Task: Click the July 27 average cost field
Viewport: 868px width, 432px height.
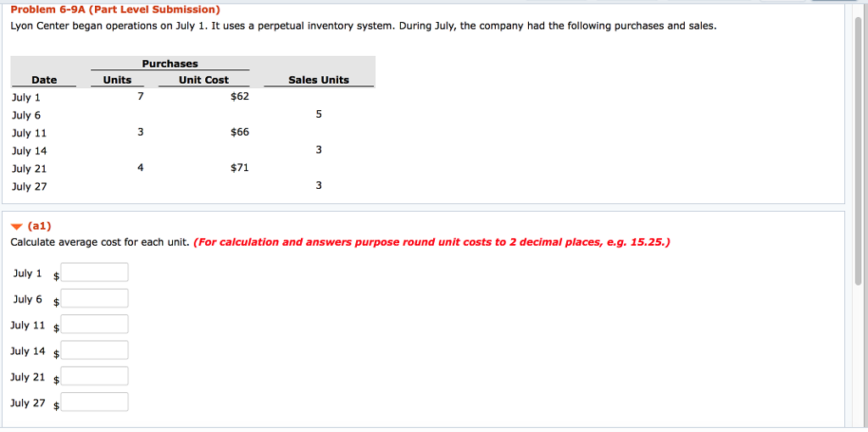Action: (x=94, y=402)
